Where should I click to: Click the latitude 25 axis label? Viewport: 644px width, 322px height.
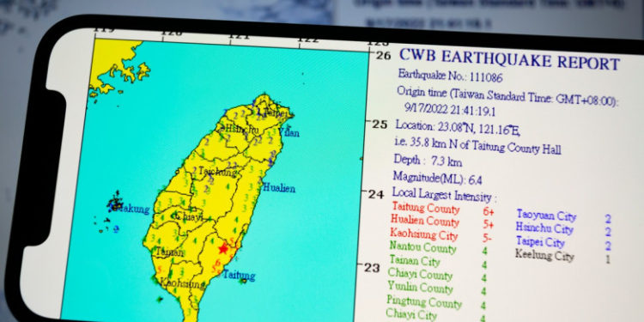click(x=380, y=124)
